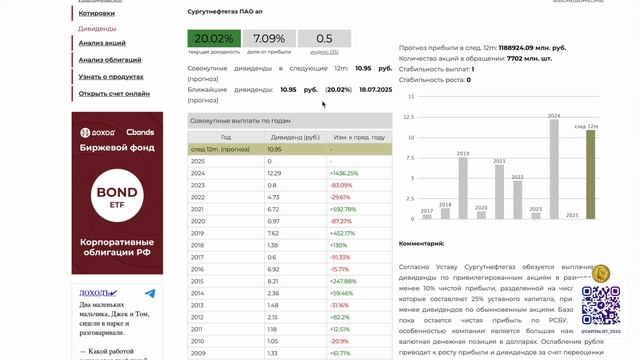Click the +452.17% change cell
Image resolution: width=640 pixels, height=360 pixels.
point(359,233)
